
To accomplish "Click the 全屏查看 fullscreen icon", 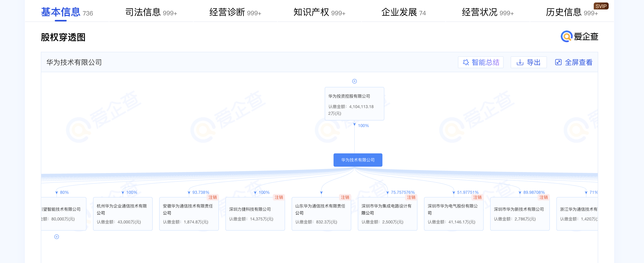I will click(x=558, y=62).
